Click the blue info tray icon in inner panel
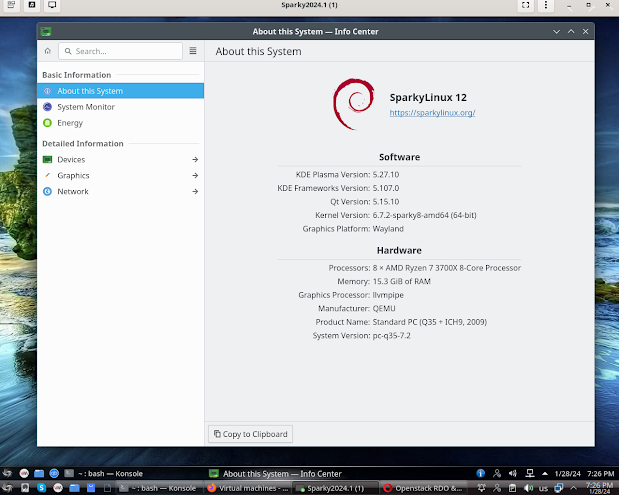The height and width of the screenshot is (495, 619). click(480, 473)
